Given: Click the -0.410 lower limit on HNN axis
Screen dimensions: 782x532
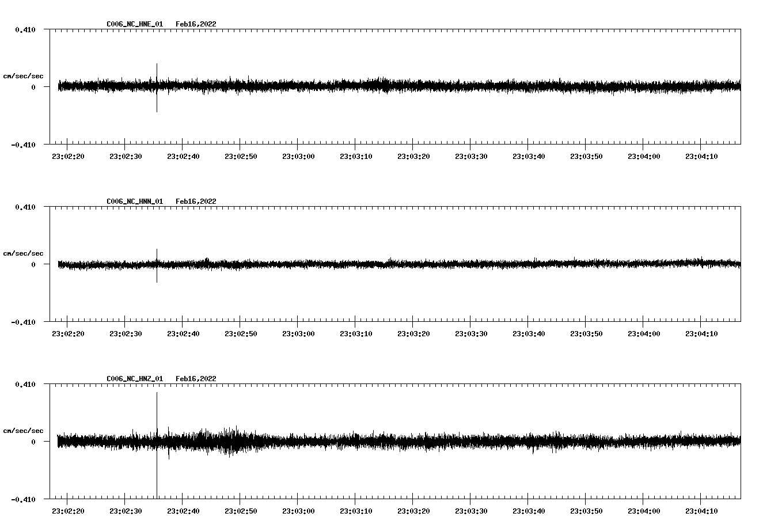Looking at the screenshot, I should [23, 322].
